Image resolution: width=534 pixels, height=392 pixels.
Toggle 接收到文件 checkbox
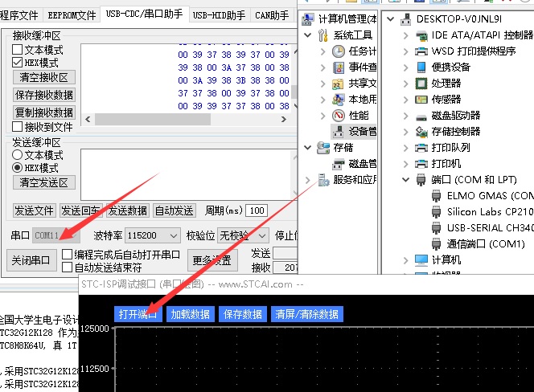[17, 127]
